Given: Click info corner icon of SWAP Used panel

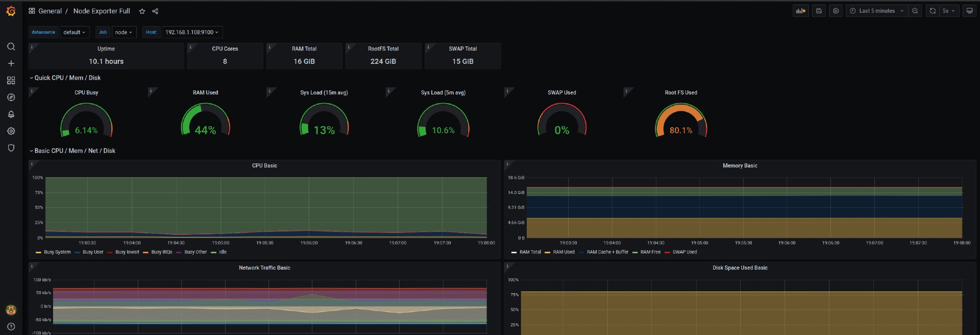Looking at the screenshot, I should point(508,90).
